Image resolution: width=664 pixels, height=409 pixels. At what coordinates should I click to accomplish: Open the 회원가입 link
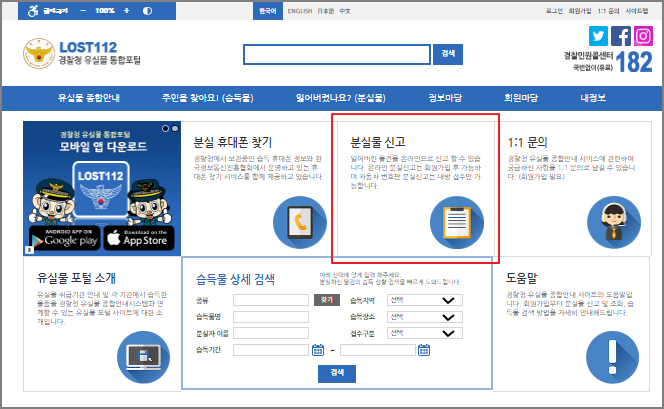click(580, 11)
